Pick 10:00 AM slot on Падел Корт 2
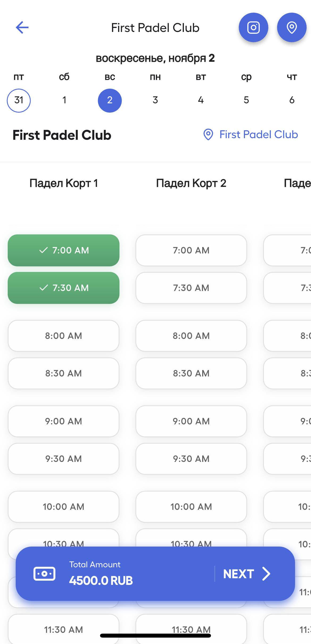Screen dimensions: 311x644 pos(191,507)
